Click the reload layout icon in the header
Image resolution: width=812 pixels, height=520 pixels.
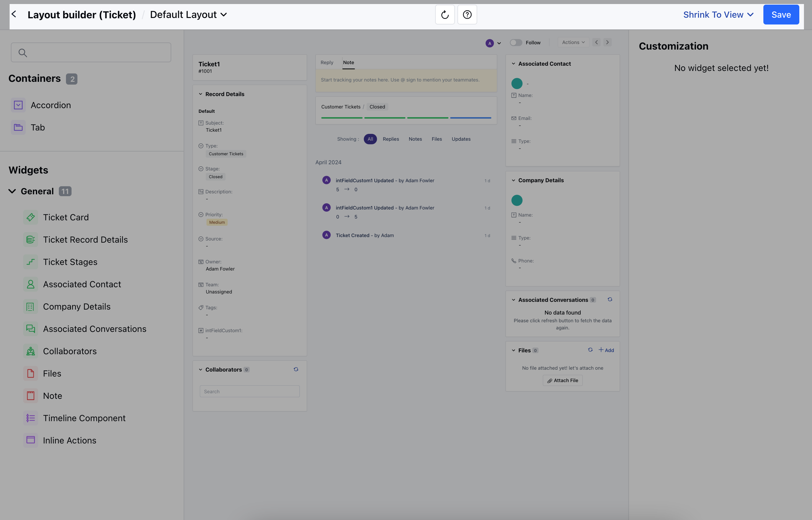[x=445, y=15]
